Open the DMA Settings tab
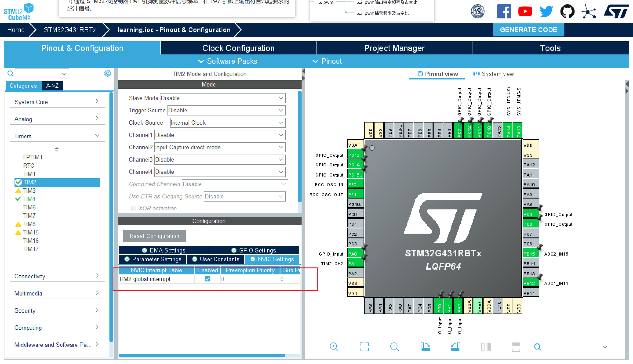This screenshot has height=364, width=633. click(164, 250)
